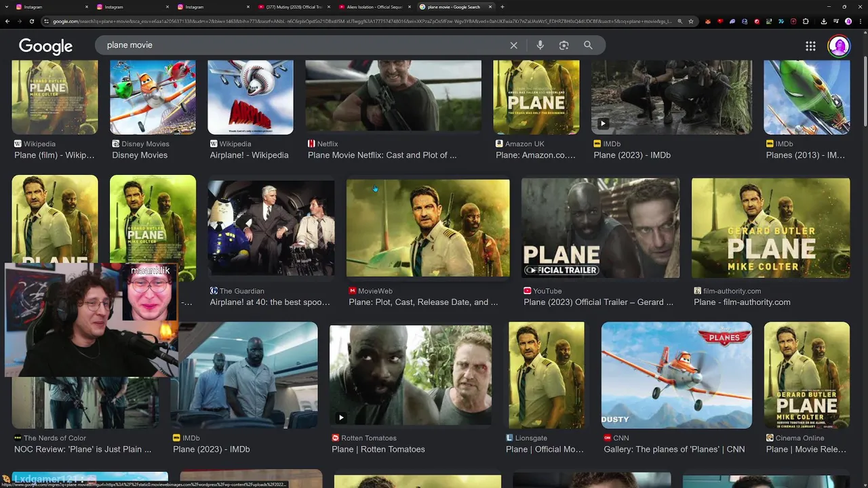Open the tab search chevron at window corner
The height and width of the screenshot is (488, 868).
[x=7, y=7]
